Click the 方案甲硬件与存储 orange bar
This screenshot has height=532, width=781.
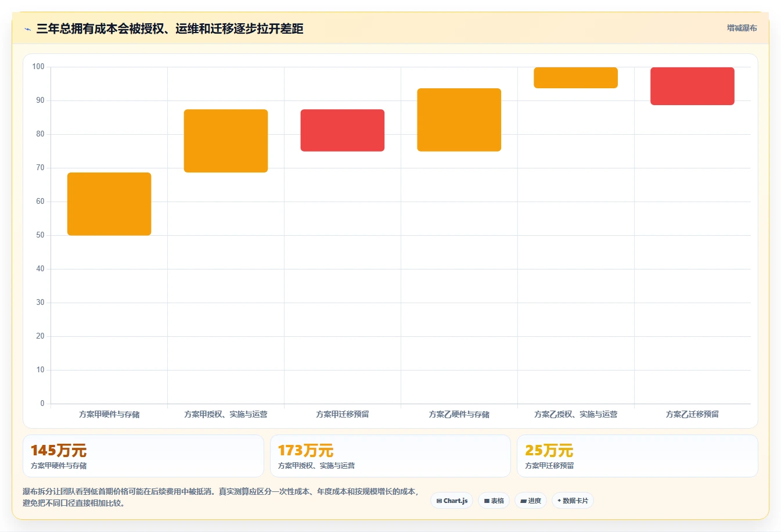pos(109,204)
